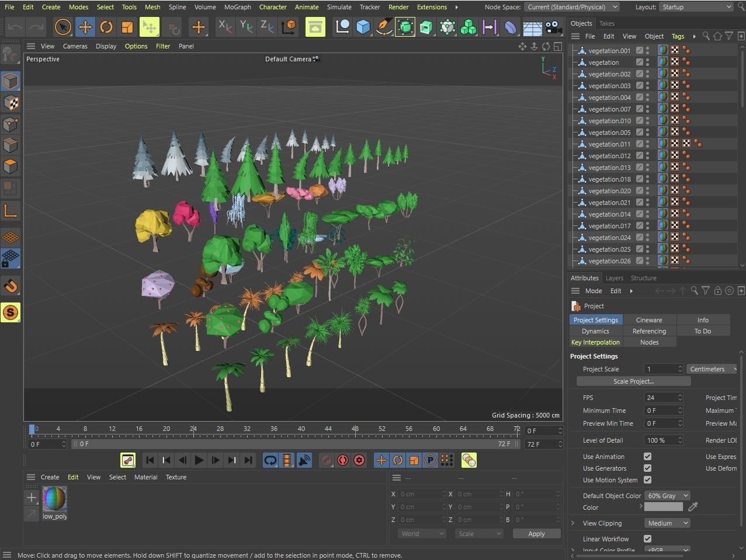The image size is (746, 560).
Task: Toggle Z axis lock icon
Action: tap(267, 27)
